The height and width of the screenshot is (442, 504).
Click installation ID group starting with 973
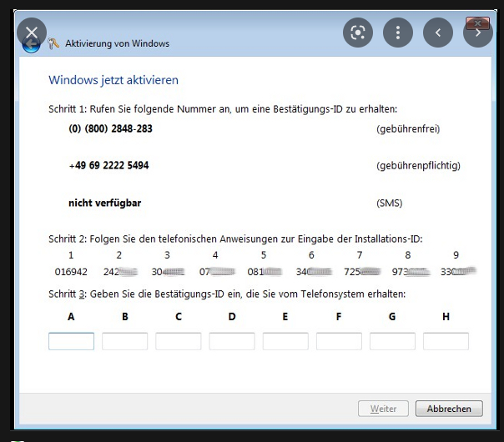[x=411, y=272]
